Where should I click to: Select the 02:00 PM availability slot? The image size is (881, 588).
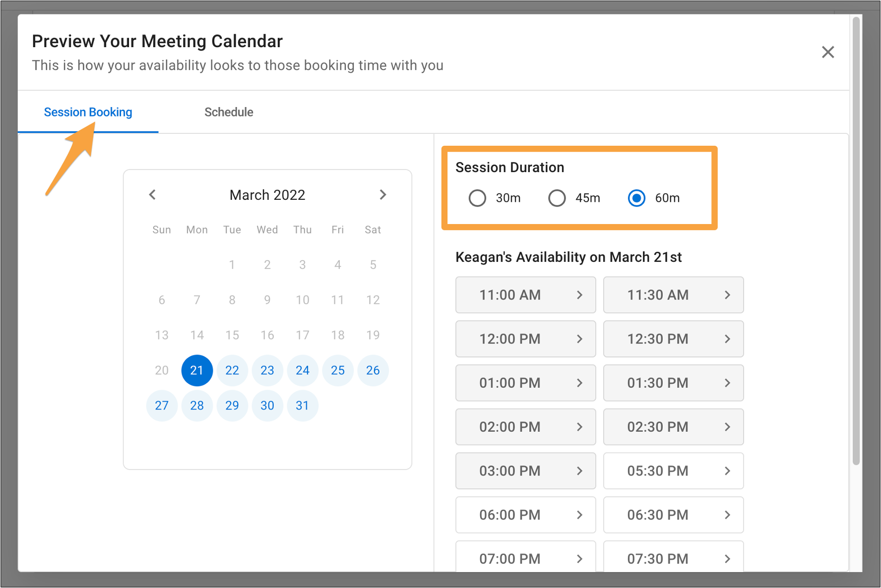[525, 427]
